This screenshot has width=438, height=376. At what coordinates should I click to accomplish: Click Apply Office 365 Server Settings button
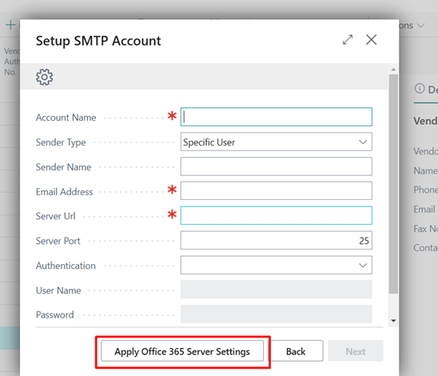pyautogui.click(x=182, y=351)
